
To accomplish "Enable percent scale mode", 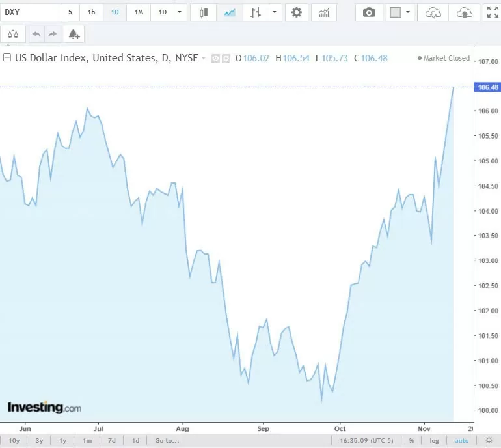I will (411, 441).
